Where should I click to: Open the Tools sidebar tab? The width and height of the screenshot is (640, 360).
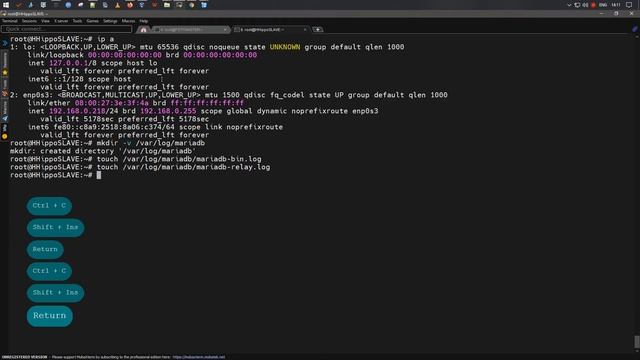(x=5, y=87)
